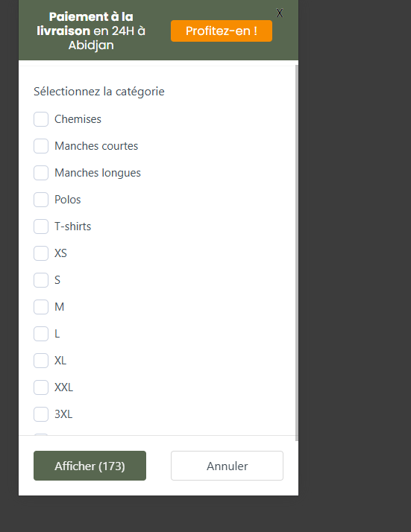Check the 3XL size checkbox

coord(41,414)
